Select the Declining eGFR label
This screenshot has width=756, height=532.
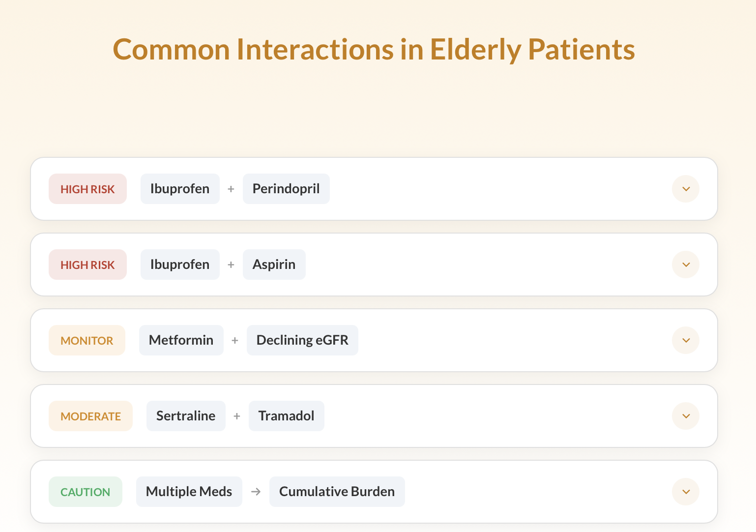coord(302,340)
